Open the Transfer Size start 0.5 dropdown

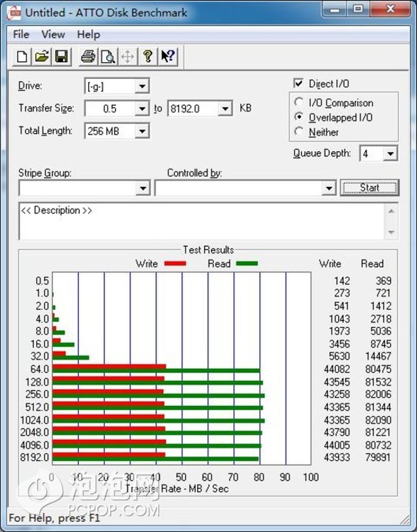click(x=142, y=109)
